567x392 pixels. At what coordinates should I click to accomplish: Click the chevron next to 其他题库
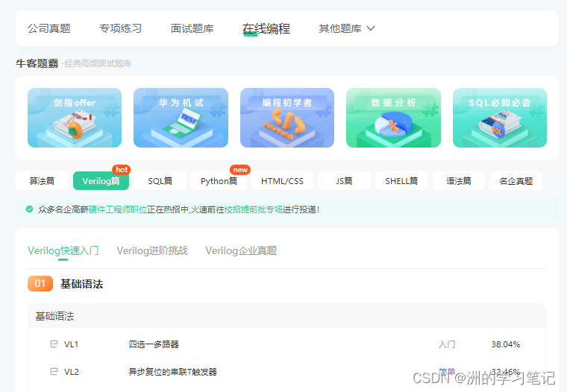coord(371,28)
